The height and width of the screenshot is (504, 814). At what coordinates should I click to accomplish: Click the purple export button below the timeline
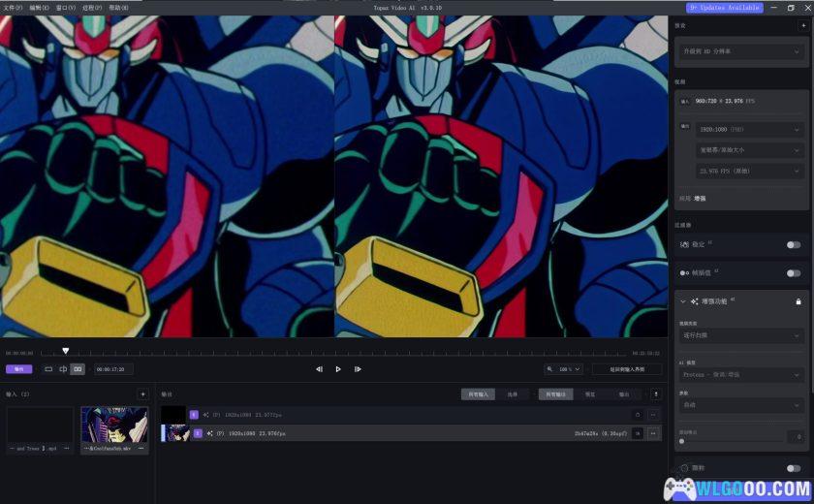pos(18,369)
